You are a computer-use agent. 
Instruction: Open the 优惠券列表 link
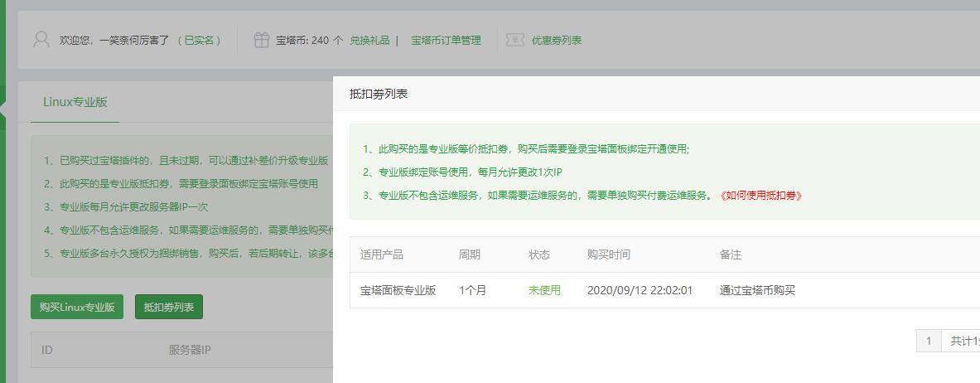[x=556, y=40]
